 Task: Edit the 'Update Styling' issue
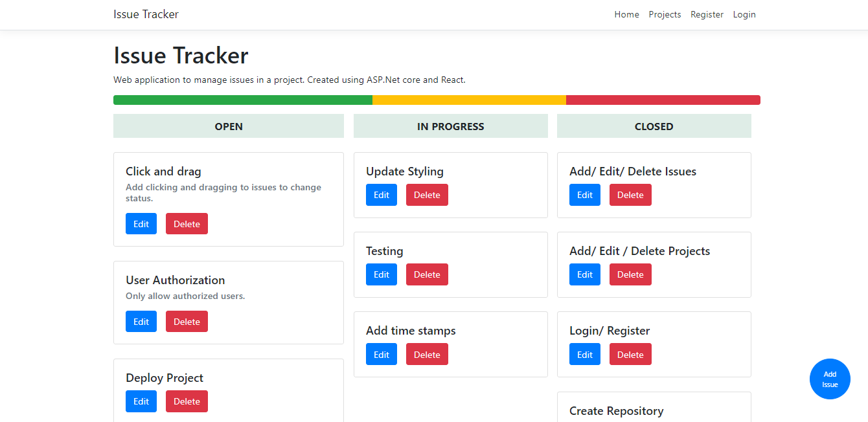[x=381, y=194]
